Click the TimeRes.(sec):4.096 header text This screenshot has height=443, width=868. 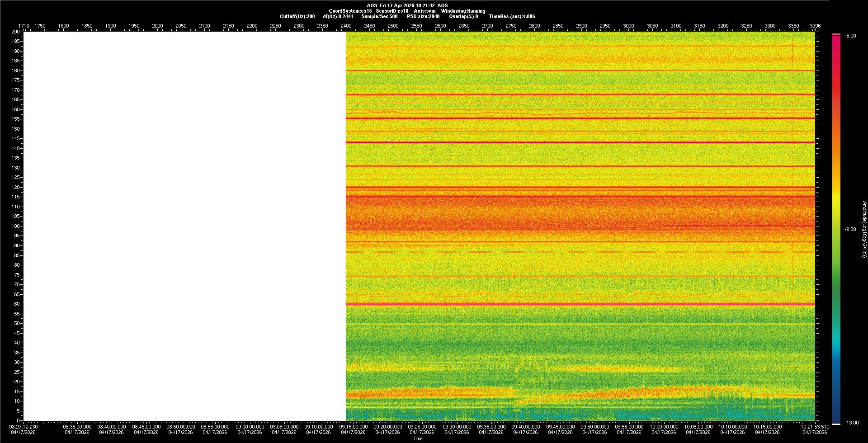[512, 16]
